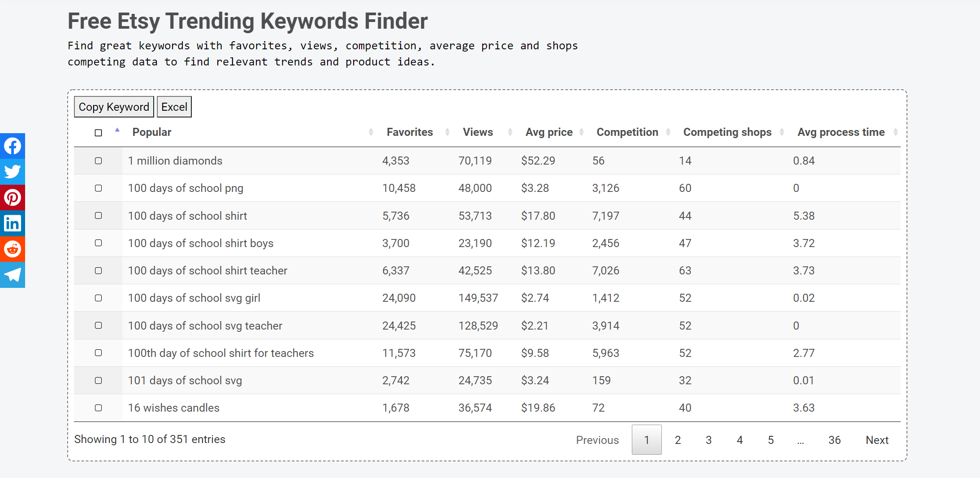Share page on Telegram
The height and width of the screenshot is (478, 980).
(x=12, y=275)
